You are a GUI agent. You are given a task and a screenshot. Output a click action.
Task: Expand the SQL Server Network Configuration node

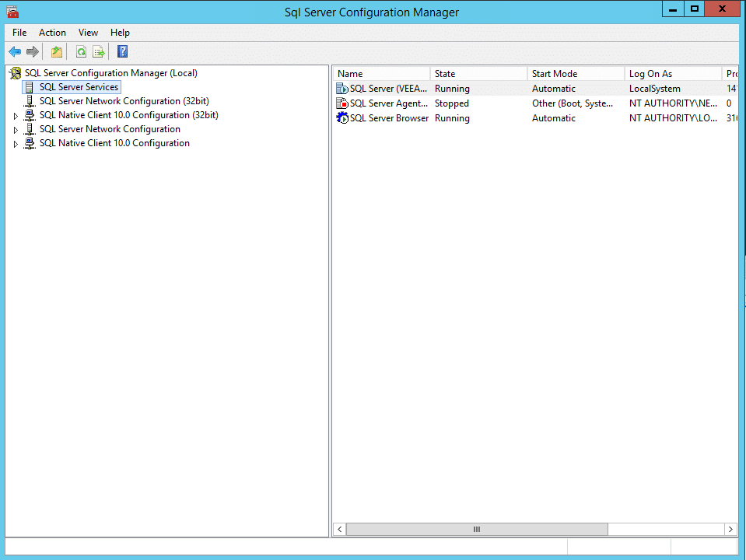[16, 129]
